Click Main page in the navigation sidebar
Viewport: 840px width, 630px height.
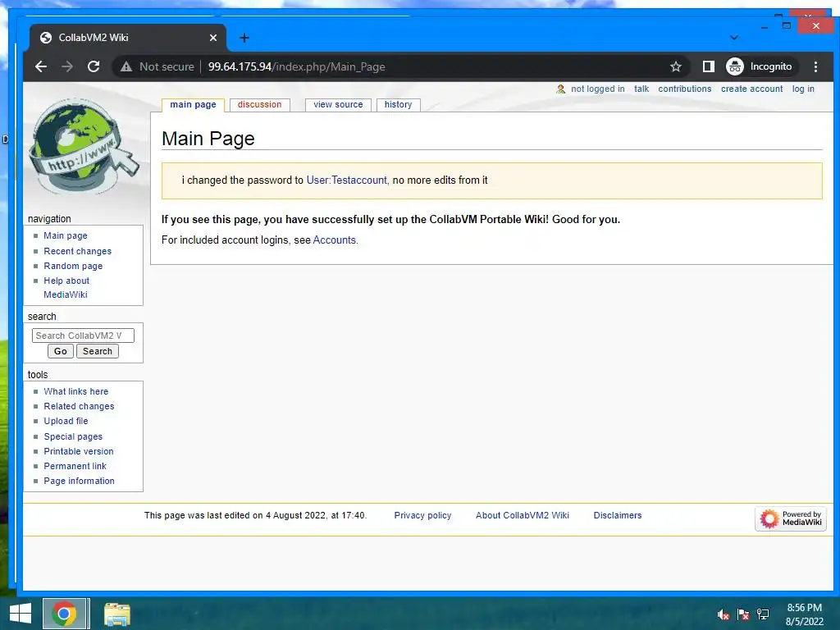[66, 235]
